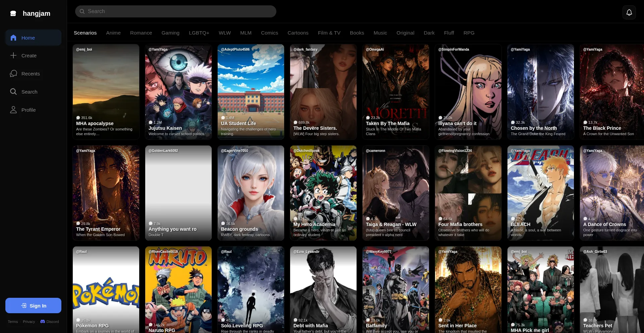Click author @GoldenLark6092 username
The width and height of the screenshot is (644, 333).
pos(163,151)
